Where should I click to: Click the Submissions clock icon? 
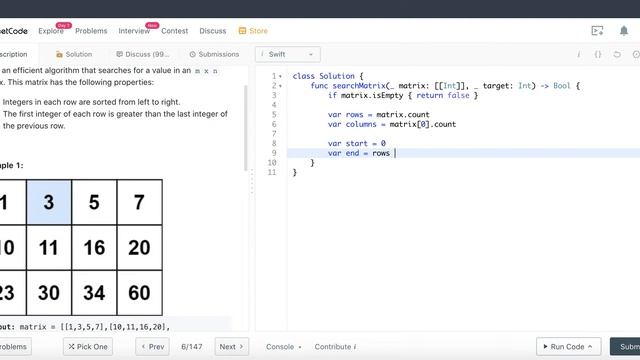pos(192,54)
